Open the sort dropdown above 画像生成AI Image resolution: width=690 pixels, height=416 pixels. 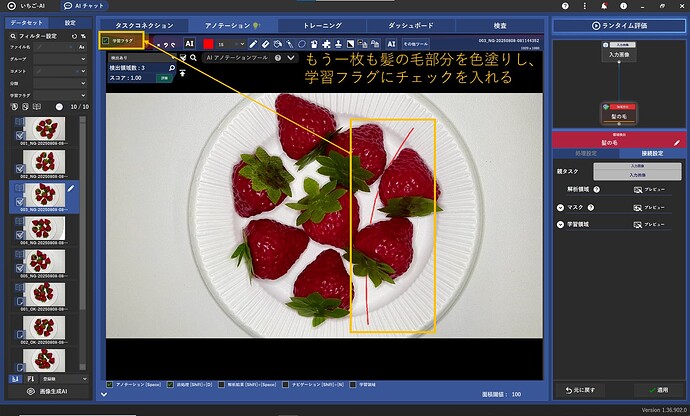(x=64, y=379)
